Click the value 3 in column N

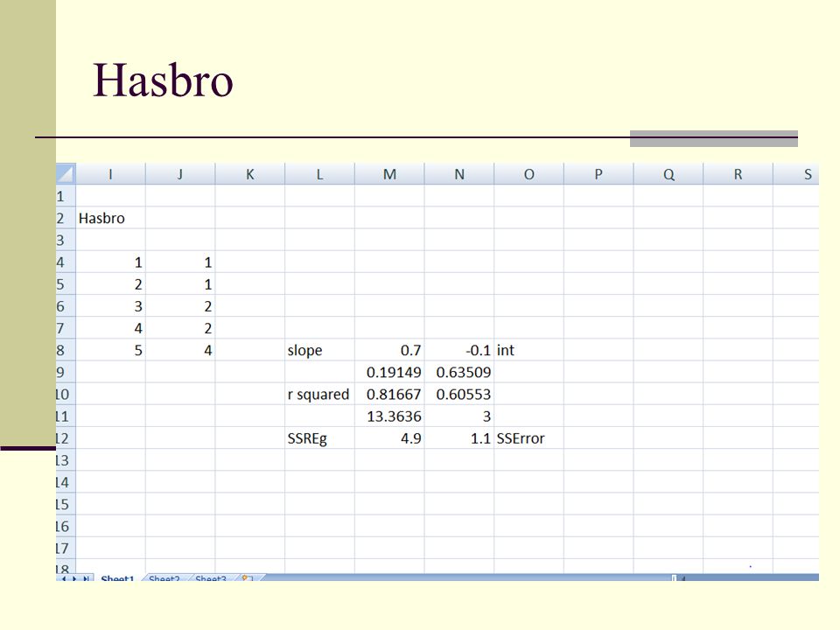click(x=459, y=416)
